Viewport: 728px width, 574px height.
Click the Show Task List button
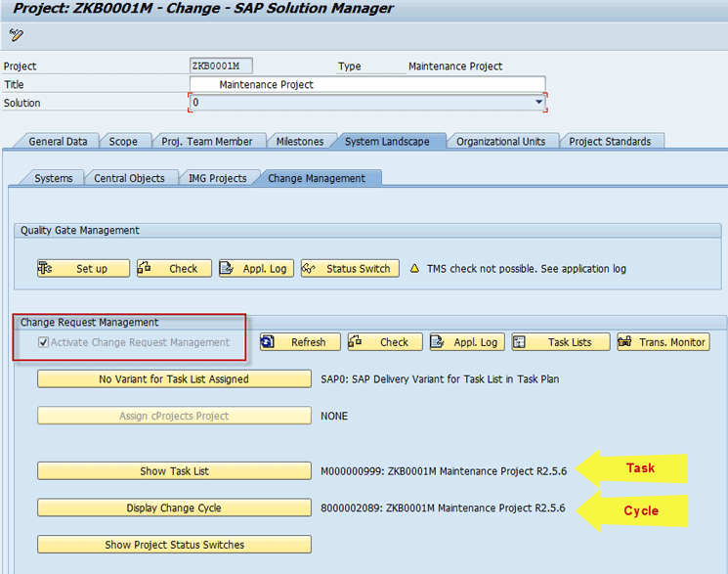tap(174, 470)
